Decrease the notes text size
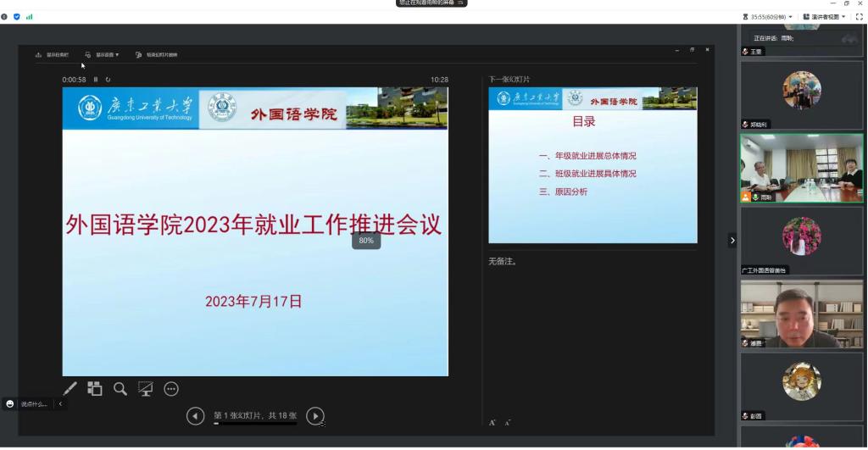This screenshot has width=868, height=450. click(507, 421)
